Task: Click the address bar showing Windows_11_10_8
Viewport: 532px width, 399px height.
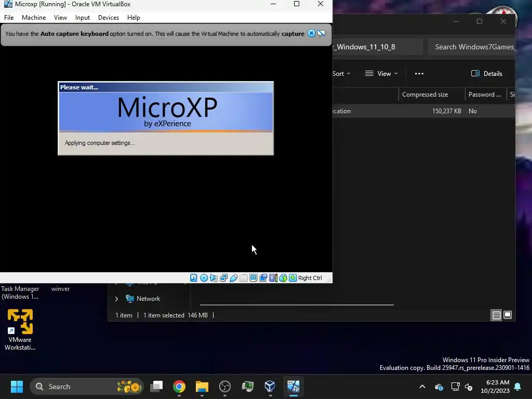Action: pyautogui.click(x=378, y=47)
